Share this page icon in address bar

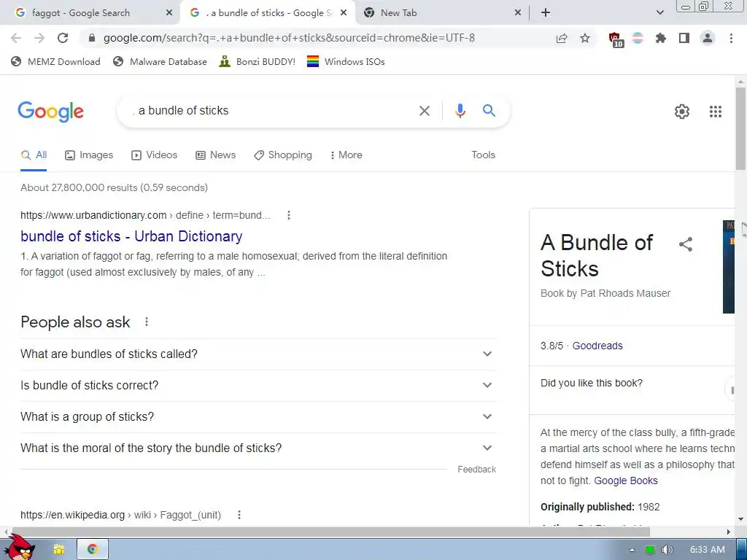tap(562, 38)
